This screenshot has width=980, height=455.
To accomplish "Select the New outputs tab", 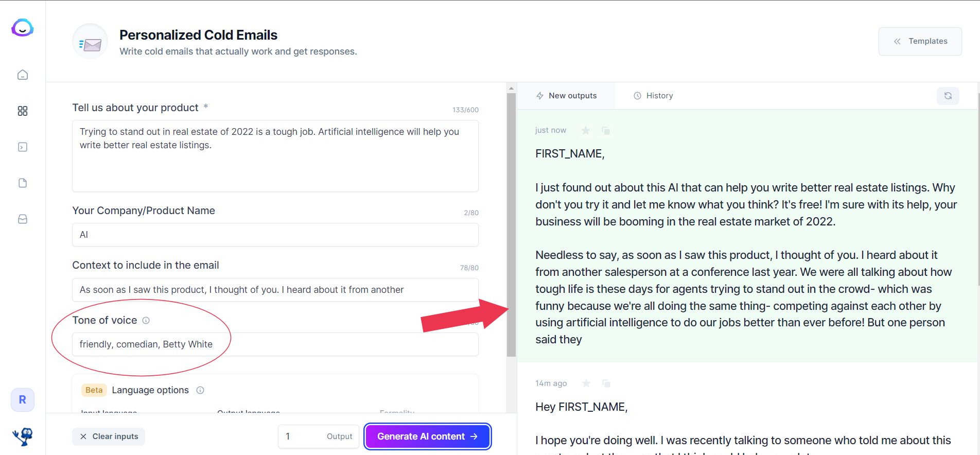I will [566, 96].
